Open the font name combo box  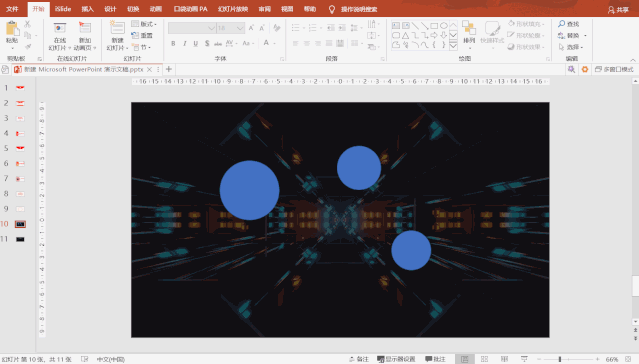click(192, 28)
